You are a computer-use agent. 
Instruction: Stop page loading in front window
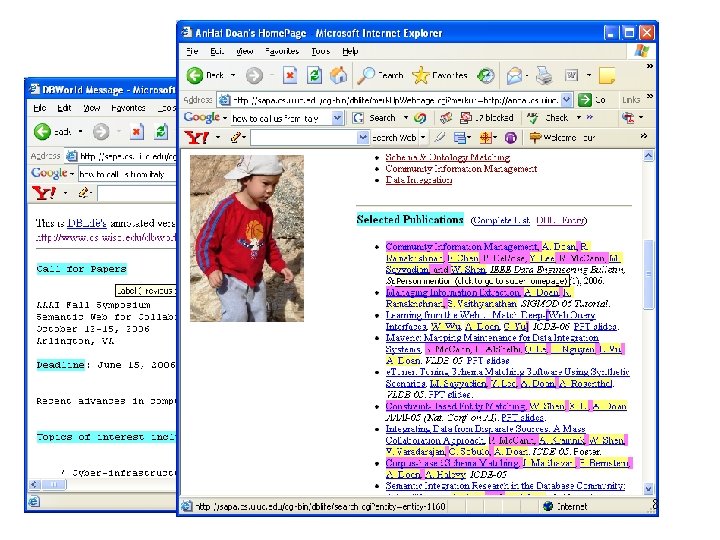coord(290,75)
